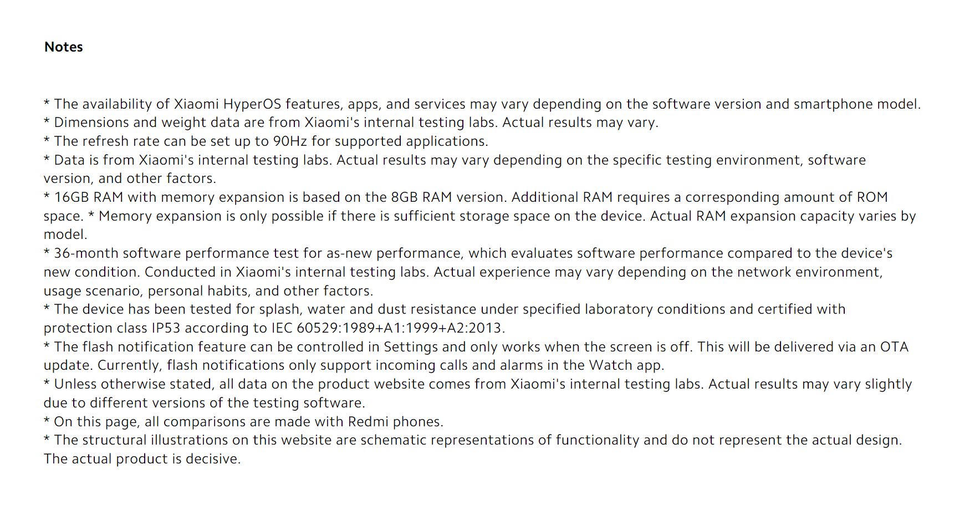Click the word 'model.' on its own line

pyautogui.click(x=65, y=234)
